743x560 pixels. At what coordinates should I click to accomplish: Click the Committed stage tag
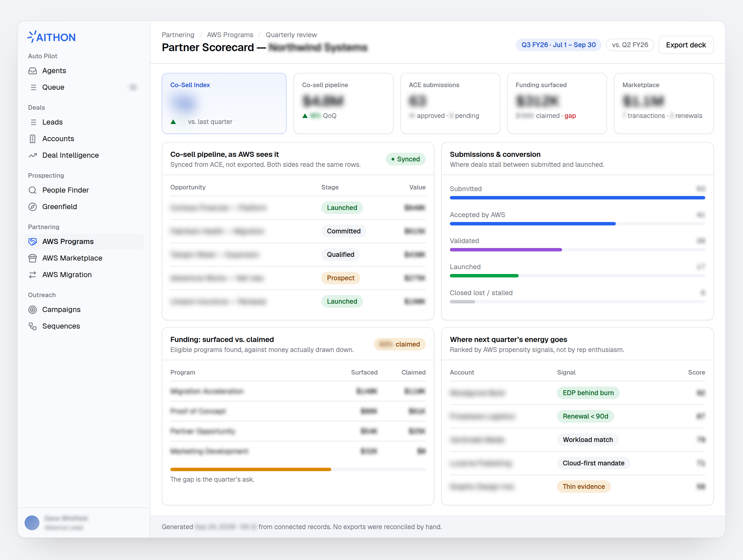[x=343, y=231]
